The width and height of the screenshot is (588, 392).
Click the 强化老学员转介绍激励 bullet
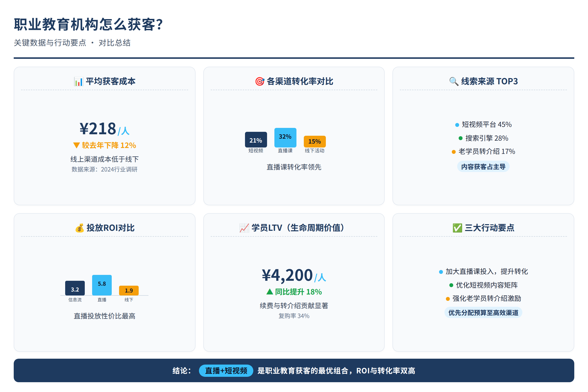click(x=483, y=298)
